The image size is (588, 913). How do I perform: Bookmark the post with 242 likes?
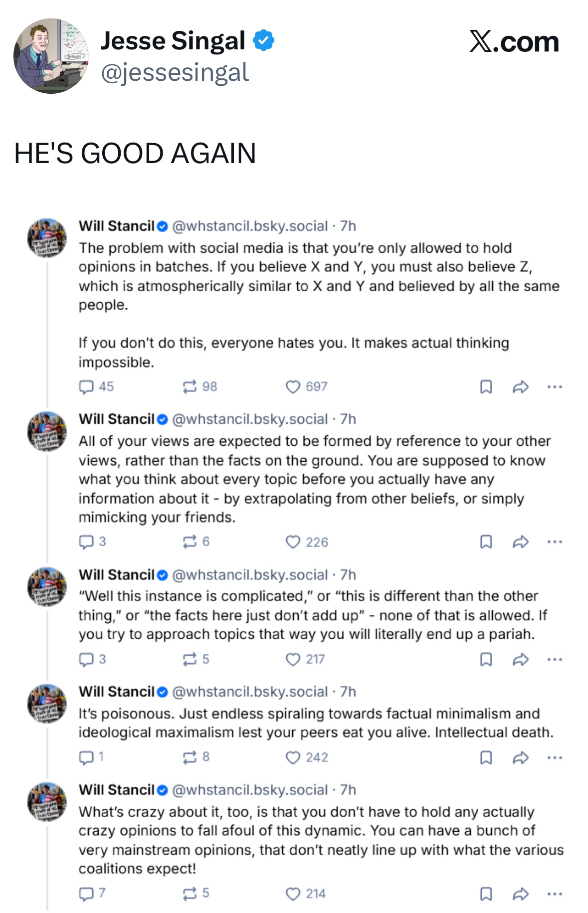point(486,758)
